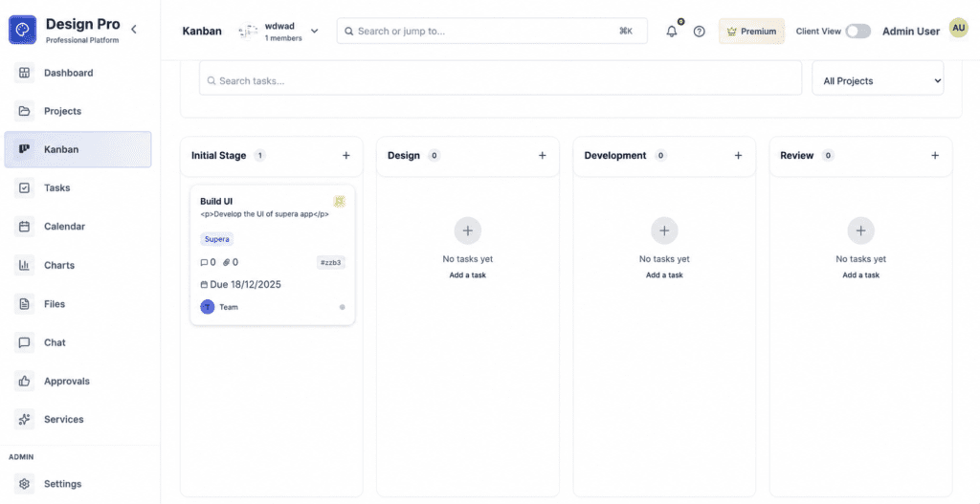This screenshot has width=980, height=504.
Task: Toggle the Client View switch
Action: click(x=857, y=32)
